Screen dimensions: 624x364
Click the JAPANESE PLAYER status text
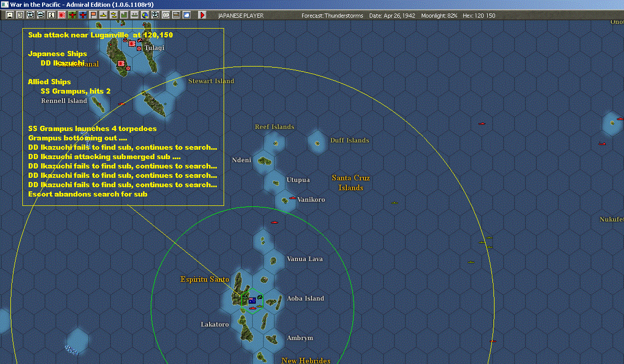click(x=241, y=16)
